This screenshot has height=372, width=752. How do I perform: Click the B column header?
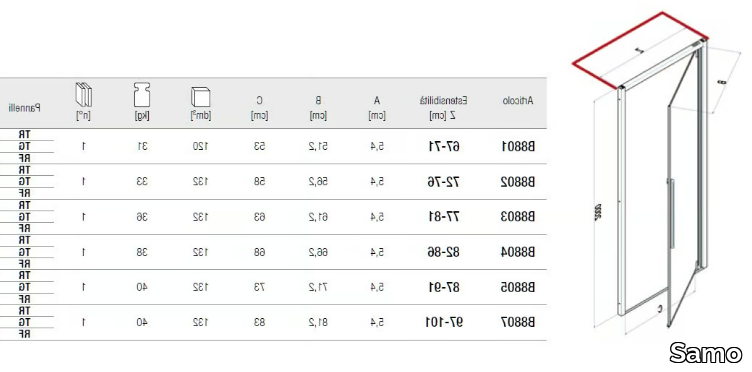click(x=318, y=107)
